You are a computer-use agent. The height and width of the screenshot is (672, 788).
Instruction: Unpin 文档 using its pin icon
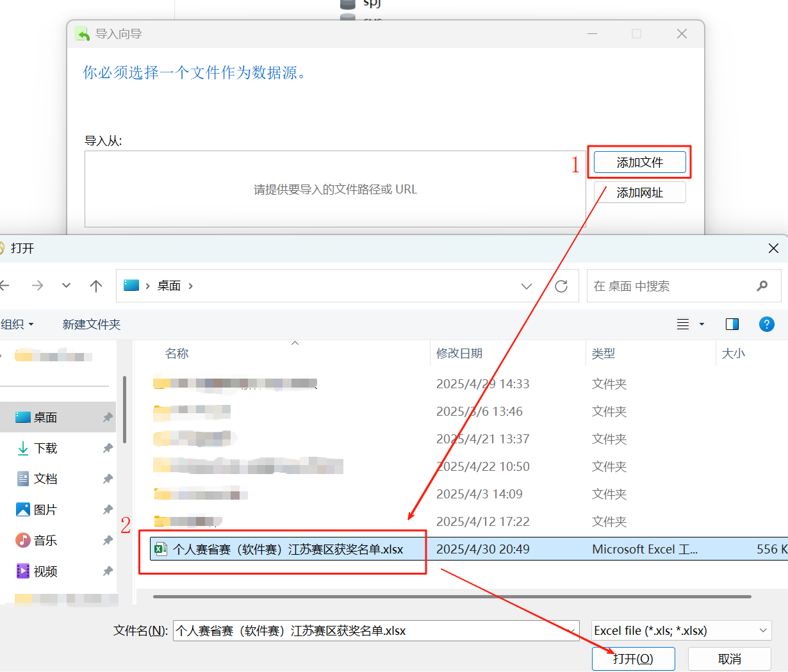pyautogui.click(x=108, y=479)
